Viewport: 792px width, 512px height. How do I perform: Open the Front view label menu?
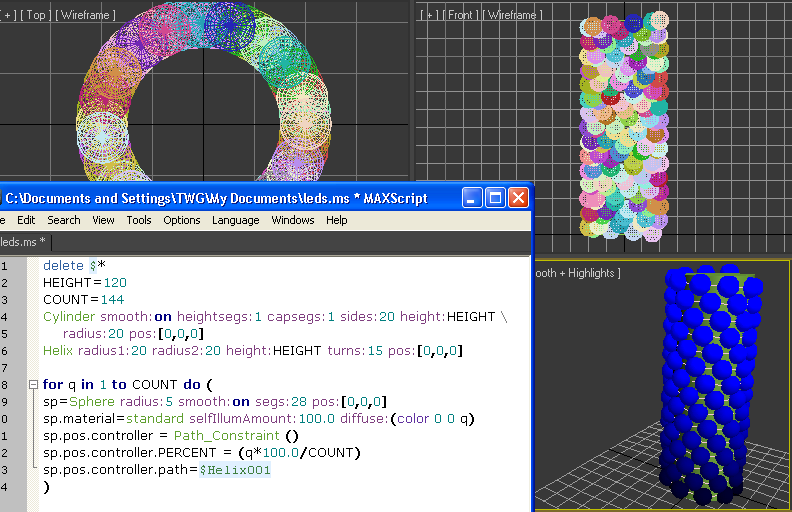[x=462, y=15]
